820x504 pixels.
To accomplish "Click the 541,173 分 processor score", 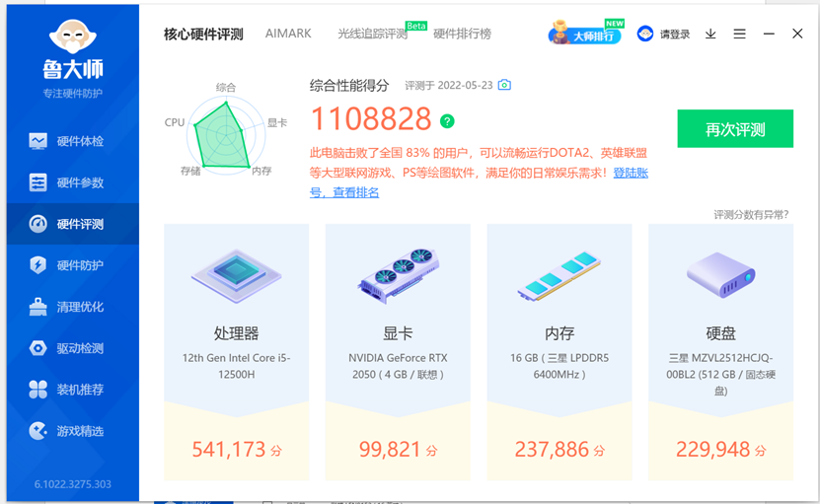I will 237,450.
